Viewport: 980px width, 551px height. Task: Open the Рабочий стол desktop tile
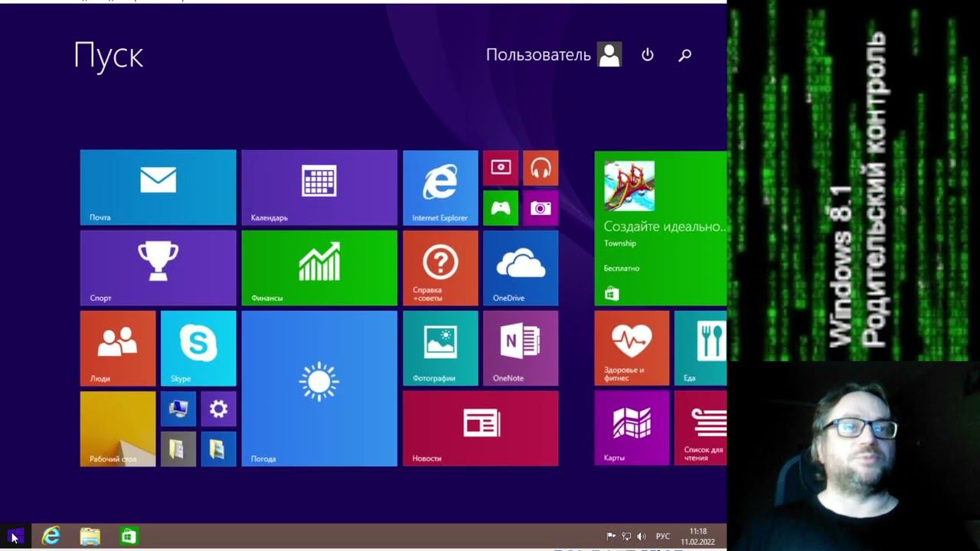click(118, 429)
